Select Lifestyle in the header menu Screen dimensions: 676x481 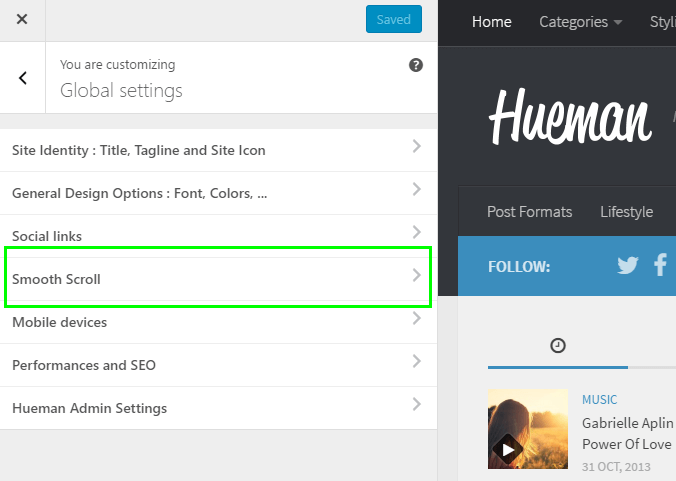click(626, 212)
